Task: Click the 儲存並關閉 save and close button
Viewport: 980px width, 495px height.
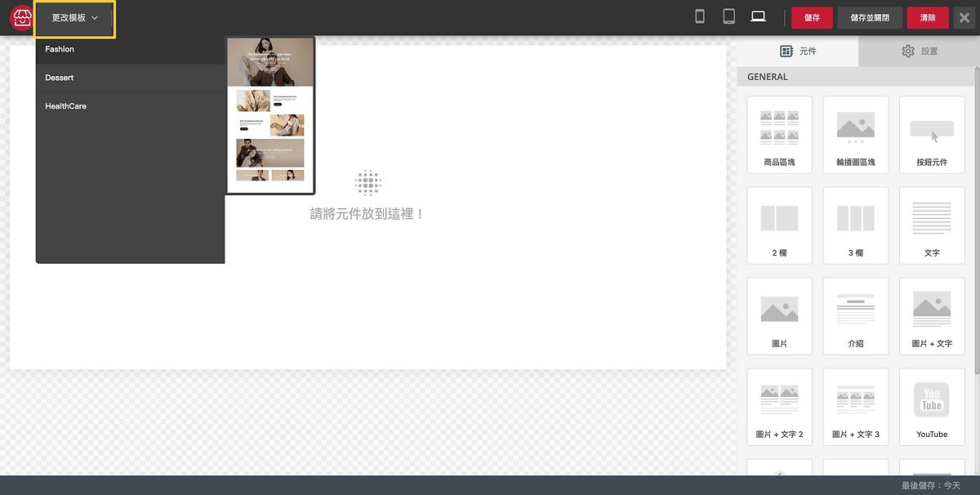Action: pyautogui.click(x=870, y=18)
